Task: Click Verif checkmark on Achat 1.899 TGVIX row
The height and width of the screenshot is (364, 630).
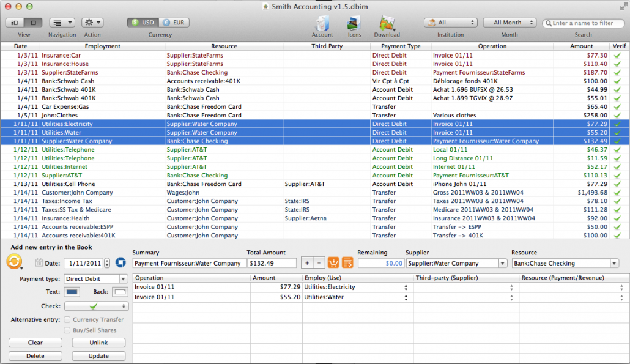Action: point(617,98)
